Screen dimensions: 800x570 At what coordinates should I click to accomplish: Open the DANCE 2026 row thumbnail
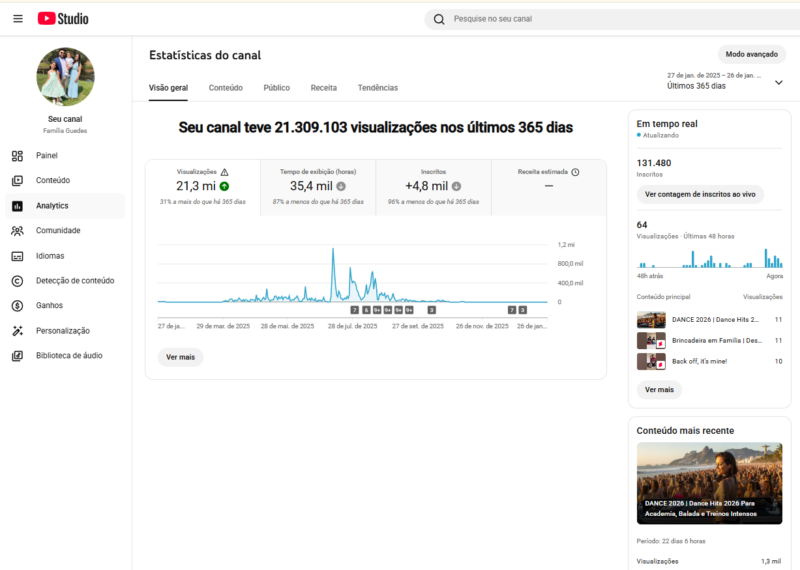[651, 320]
